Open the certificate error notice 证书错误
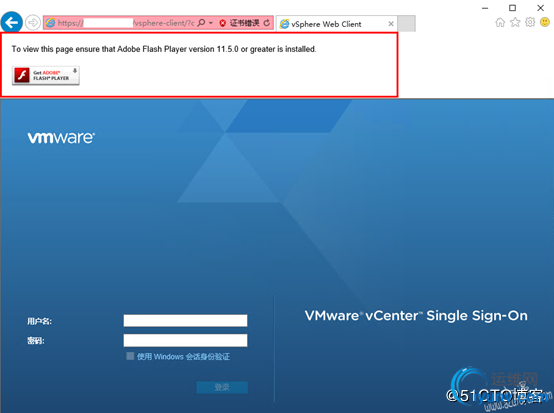This screenshot has width=554, height=413. tap(244, 23)
